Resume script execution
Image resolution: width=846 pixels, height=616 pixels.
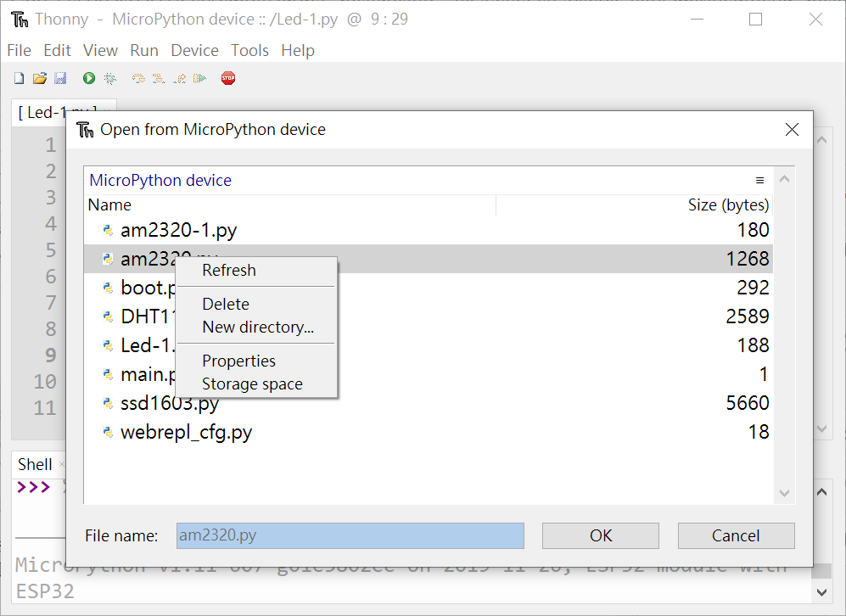point(199,77)
